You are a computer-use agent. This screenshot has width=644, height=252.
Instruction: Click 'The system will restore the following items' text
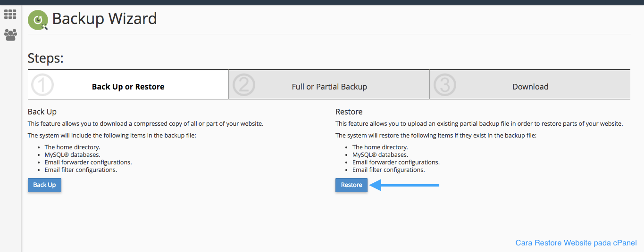click(x=436, y=136)
